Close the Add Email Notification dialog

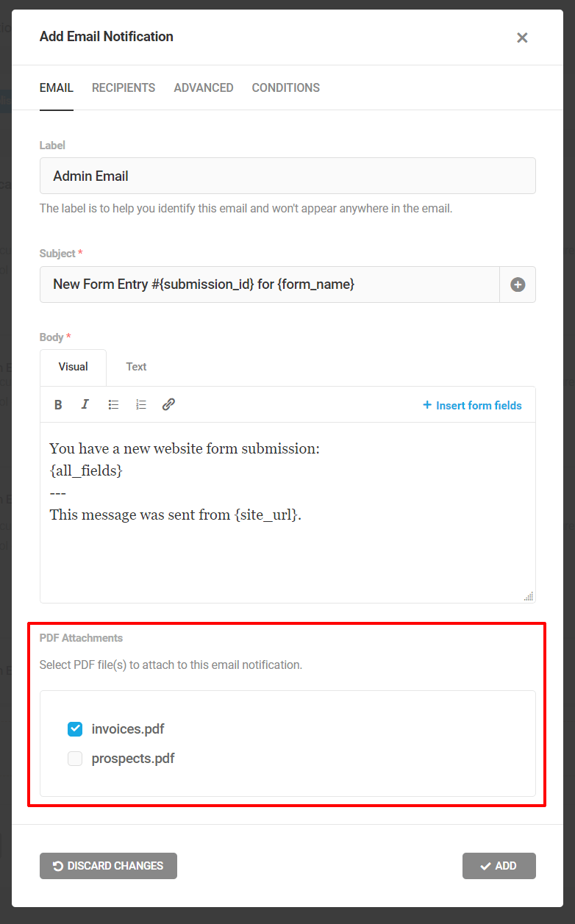pyautogui.click(x=522, y=37)
